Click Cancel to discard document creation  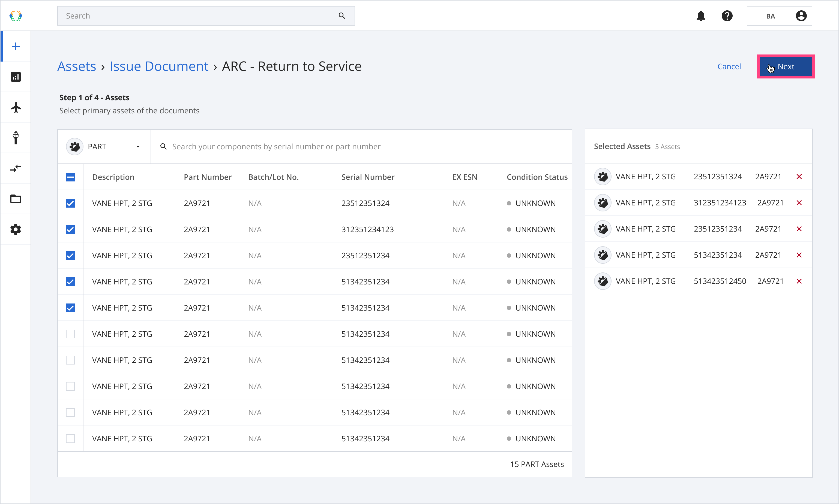coord(729,66)
